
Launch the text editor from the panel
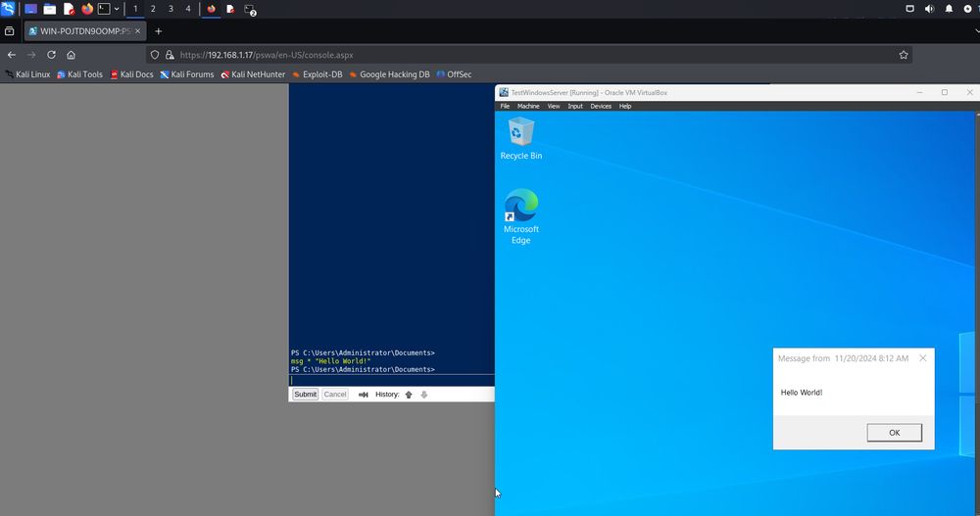(69, 10)
